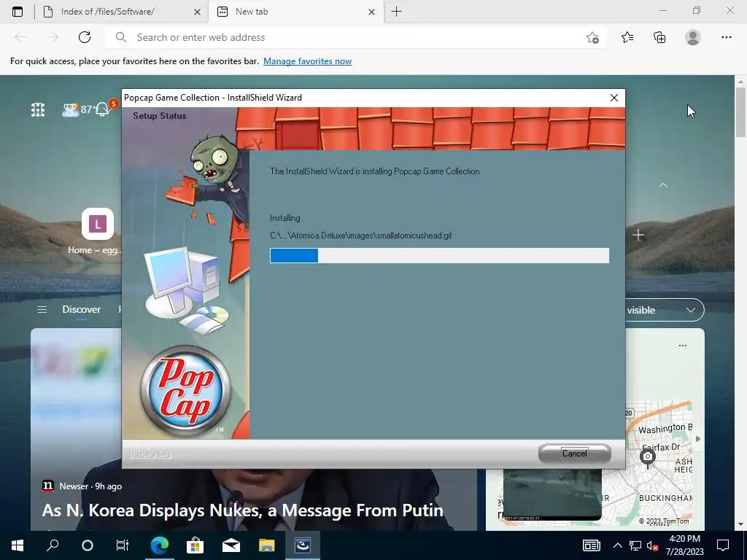Image resolution: width=747 pixels, height=560 pixels.
Task: Open Microsoft Edge from taskbar
Action: click(160, 545)
